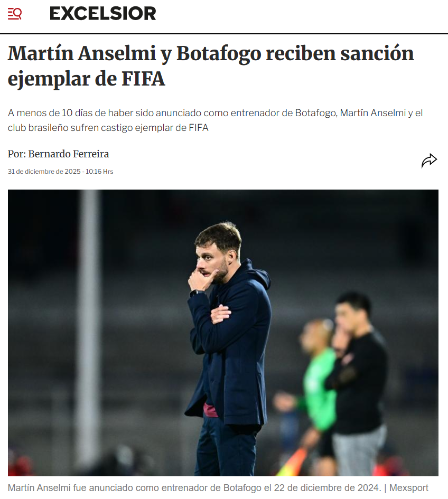Open the main article photo

coord(223,333)
